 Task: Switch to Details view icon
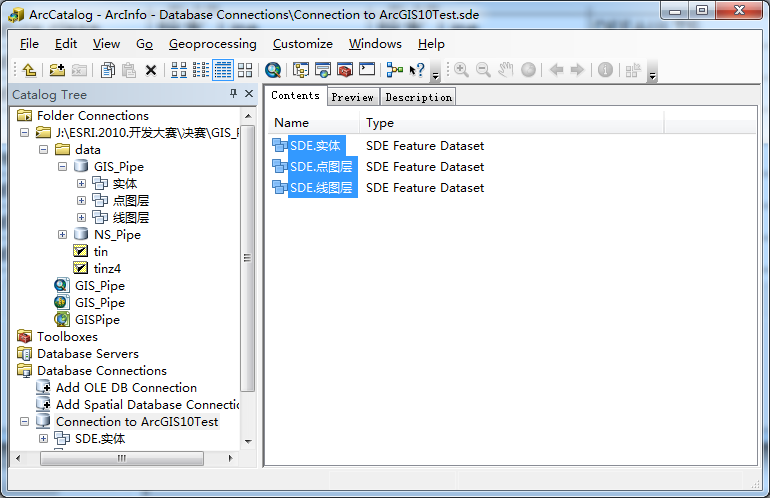pos(222,70)
